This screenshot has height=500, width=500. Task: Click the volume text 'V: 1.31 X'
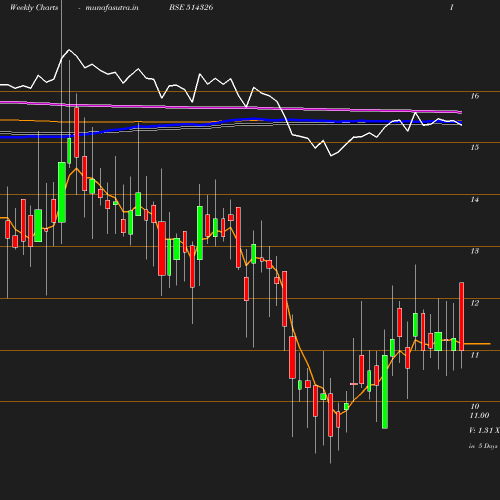click(x=484, y=430)
